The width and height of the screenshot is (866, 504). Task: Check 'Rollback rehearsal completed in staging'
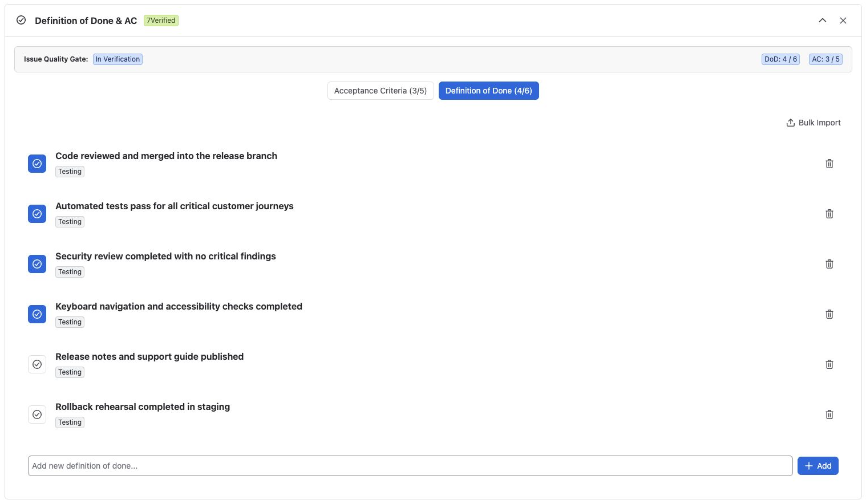click(x=37, y=414)
